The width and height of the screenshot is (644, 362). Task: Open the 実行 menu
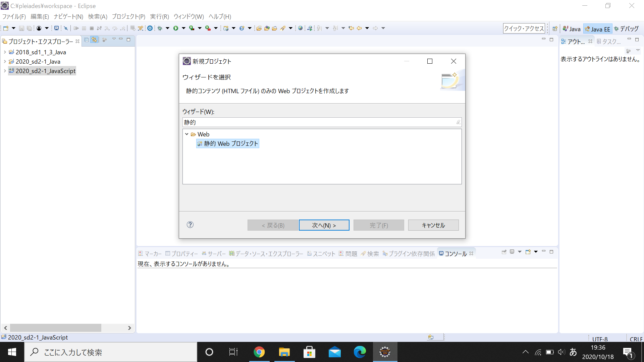[x=159, y=16]
